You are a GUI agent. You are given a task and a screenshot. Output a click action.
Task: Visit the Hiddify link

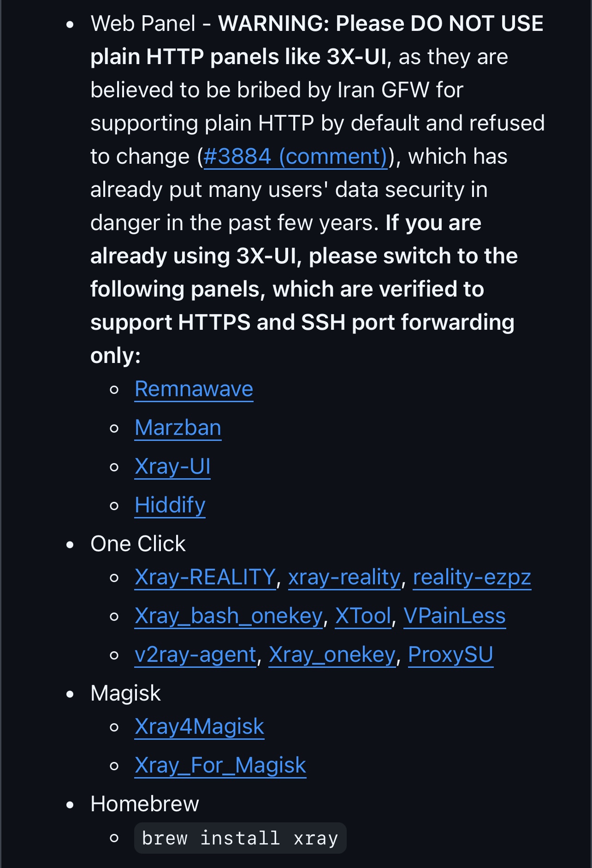pos(170,505)
